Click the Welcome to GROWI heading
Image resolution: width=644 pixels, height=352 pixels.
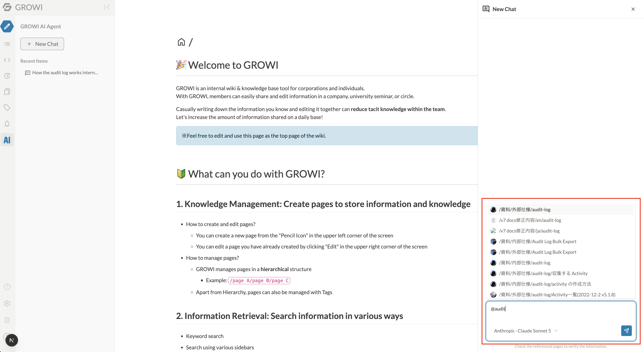[227, 65]
